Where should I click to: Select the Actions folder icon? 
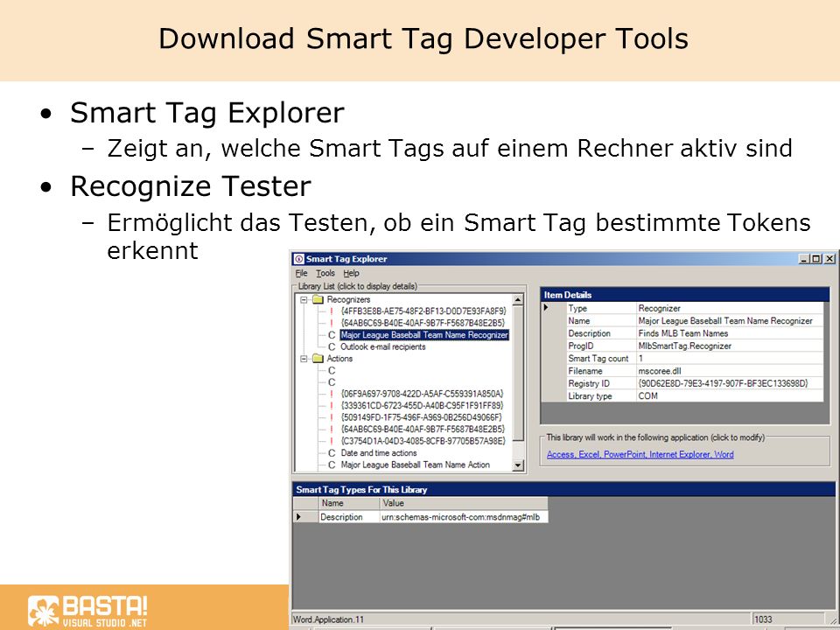click(318, 359)
